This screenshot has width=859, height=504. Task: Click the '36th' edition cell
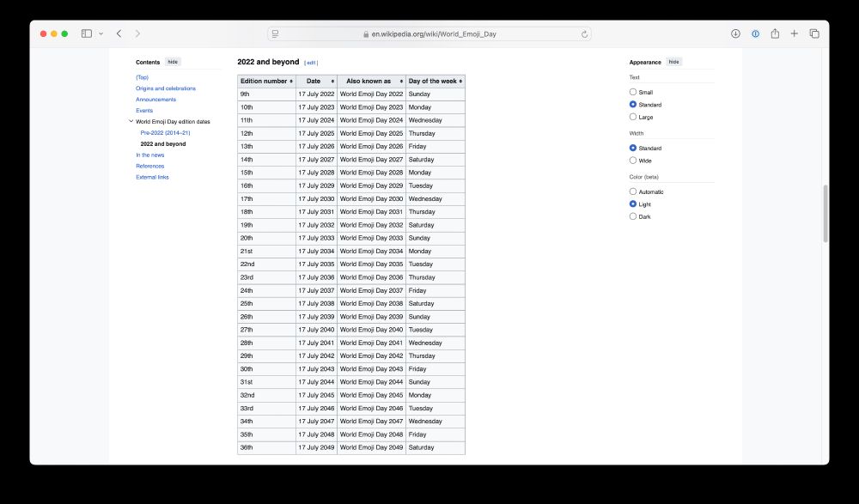(267, 447)
